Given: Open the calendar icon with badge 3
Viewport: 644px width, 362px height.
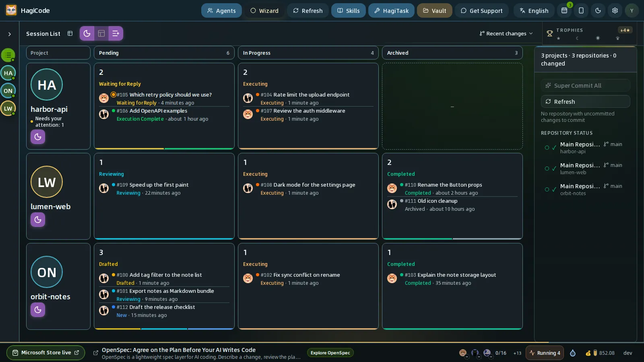Looking at the screenshot, I should pos(564,10).
